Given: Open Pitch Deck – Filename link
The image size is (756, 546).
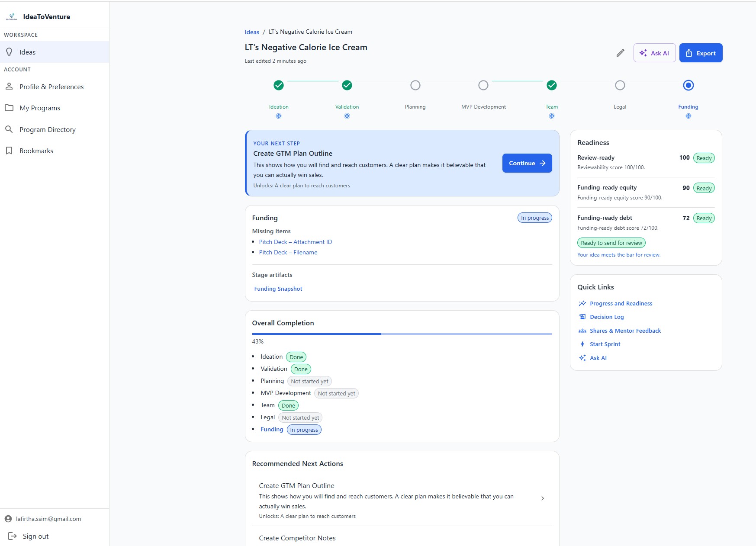Looking at the screenshot, I should click(x=288, y=252).
